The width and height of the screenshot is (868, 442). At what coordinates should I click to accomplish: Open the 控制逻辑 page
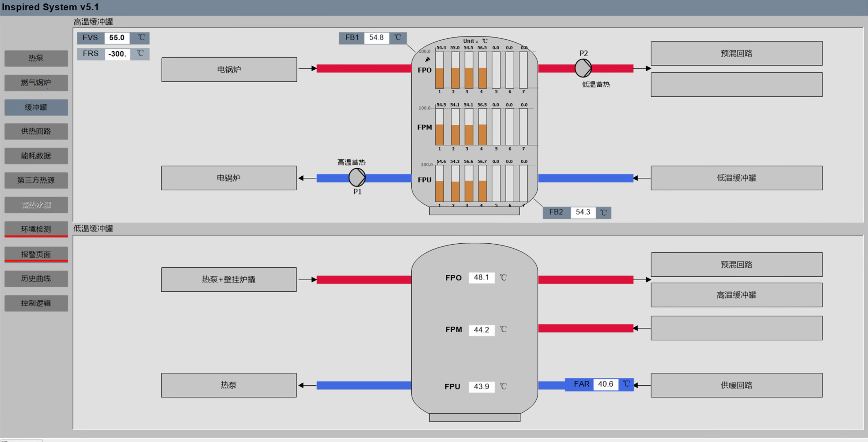click(x=36, y=303)
